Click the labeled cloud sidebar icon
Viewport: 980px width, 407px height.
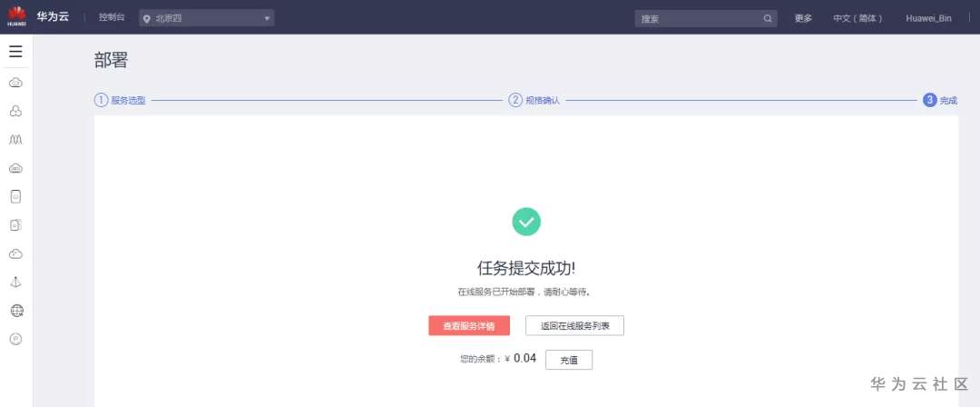(x=16, y=168)
